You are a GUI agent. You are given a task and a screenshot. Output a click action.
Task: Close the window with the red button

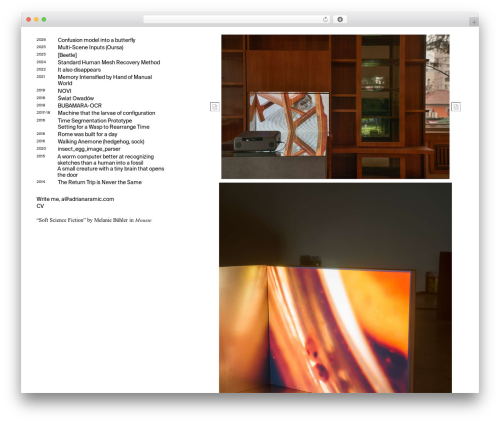29,19
